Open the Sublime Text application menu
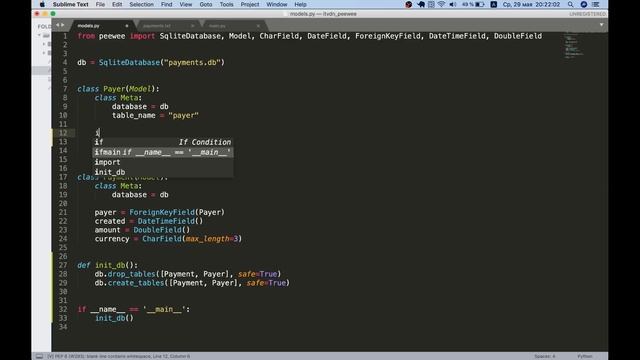This screenshot has height=360, width=640. [70, 4]
